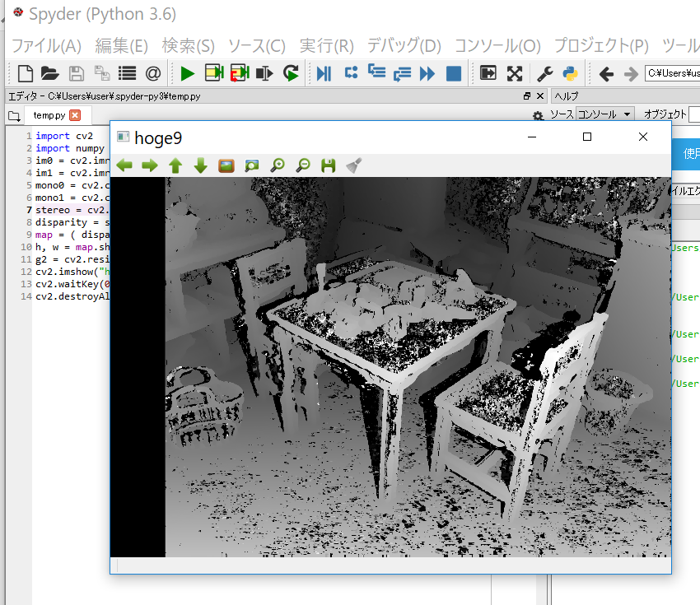Click the debug continue double-arrow icon
Screen dimensions: 700x605
(427, 73)
